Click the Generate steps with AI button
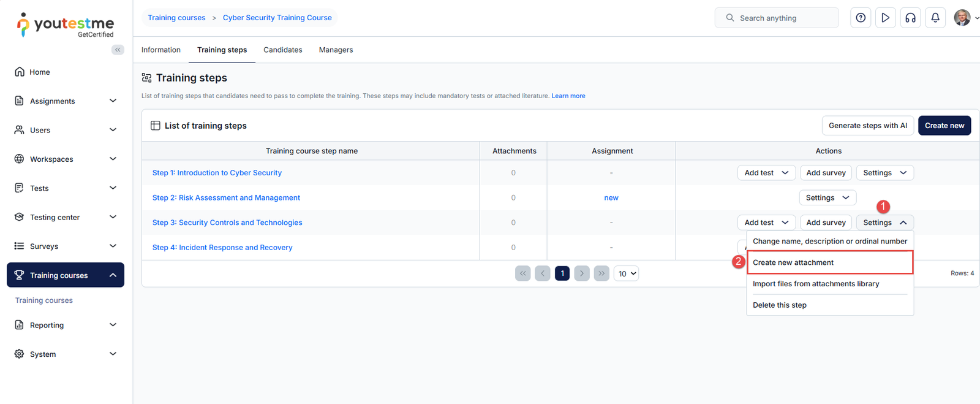The height and width of the screenshot is (404, 980). pyautogui.click(x=867, y=126)
